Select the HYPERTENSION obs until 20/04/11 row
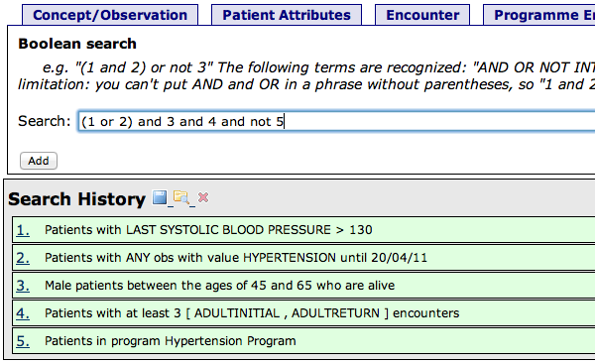The width and height of the screenshot is (595, 364). pos(303,258)
